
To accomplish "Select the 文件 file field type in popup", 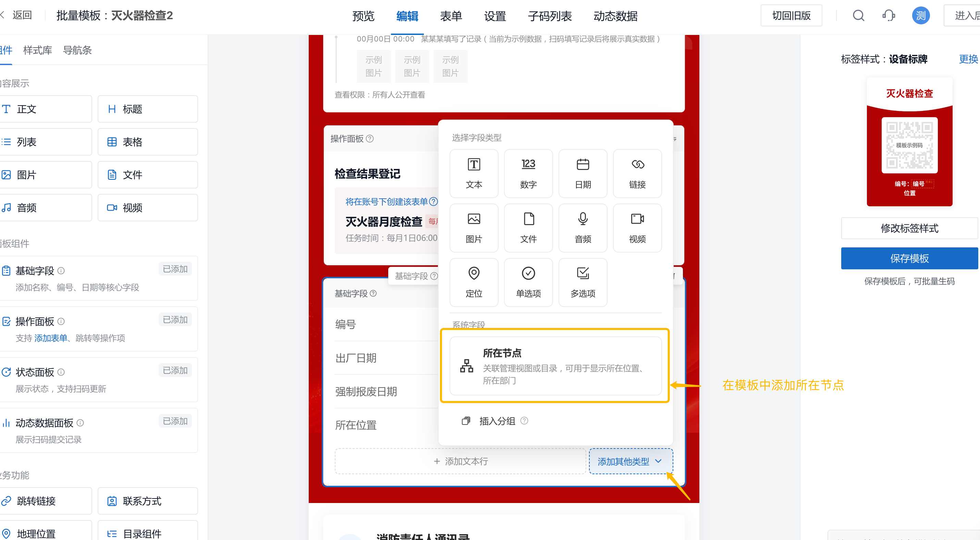I will pos(528,228).
